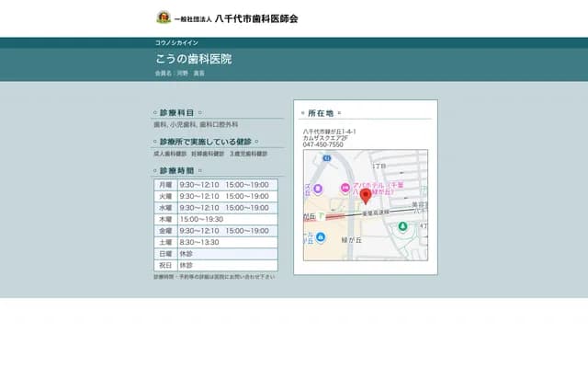Click the red location pin on the map
Image resolution: width=588 pixels, height=368 pixels.
click(x=366, y=196)
